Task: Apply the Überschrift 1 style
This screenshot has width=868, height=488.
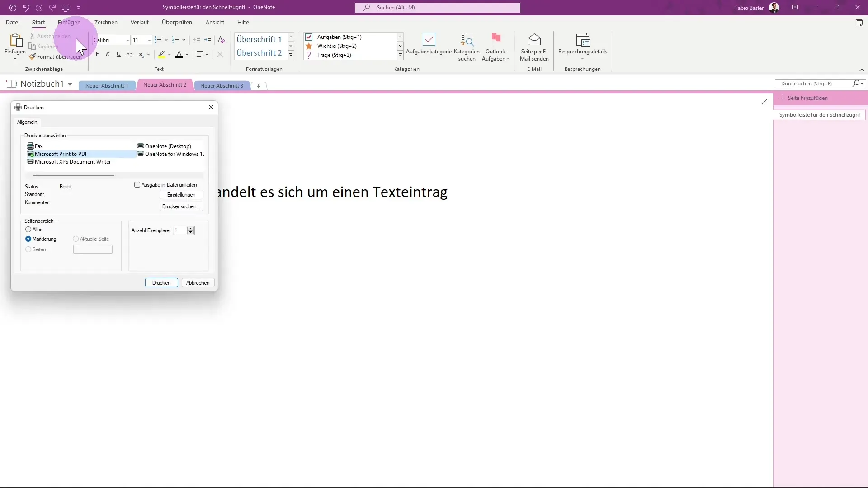Action: click(x=259, y=39)
